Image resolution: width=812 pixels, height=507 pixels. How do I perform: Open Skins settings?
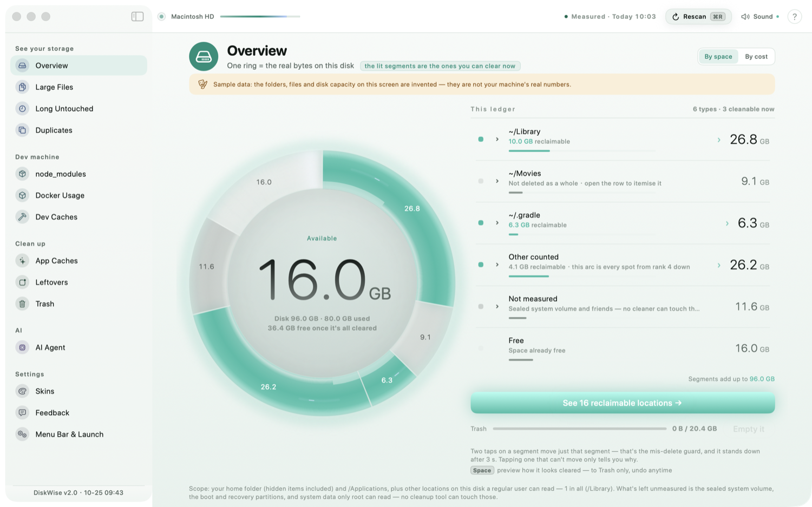click(x=78, y=391)
